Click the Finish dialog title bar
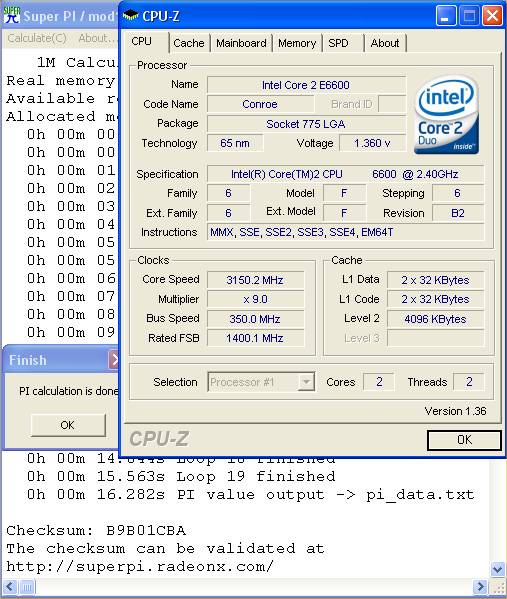 click(x=57, y=360)
